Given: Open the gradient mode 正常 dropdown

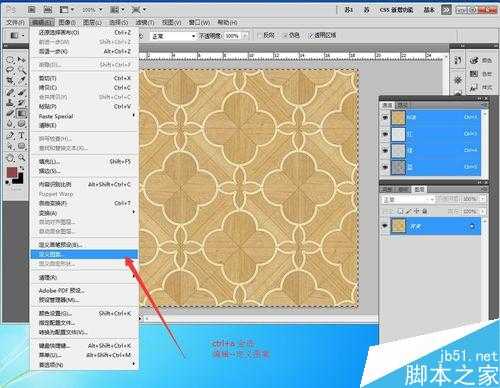Looking at the screenshot, I should click(173, 36).
